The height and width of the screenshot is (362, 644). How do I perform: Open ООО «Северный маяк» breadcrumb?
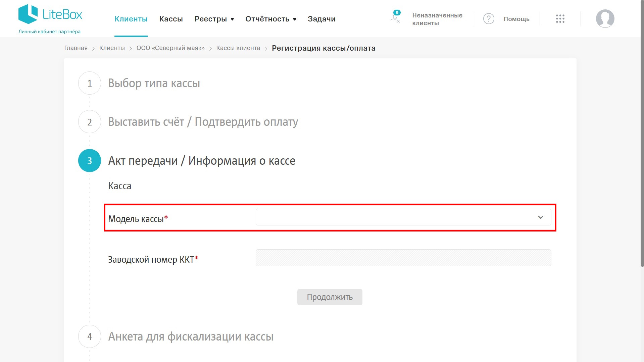pyautogui.click(x=170, y=48)
